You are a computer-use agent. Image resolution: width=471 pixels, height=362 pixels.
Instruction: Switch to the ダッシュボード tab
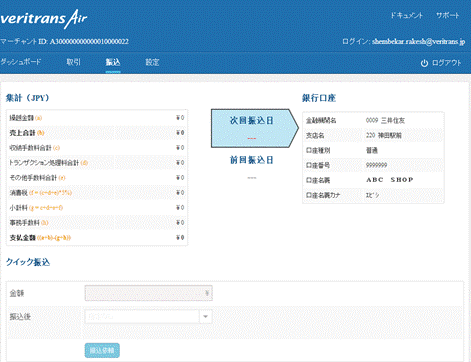20,62
